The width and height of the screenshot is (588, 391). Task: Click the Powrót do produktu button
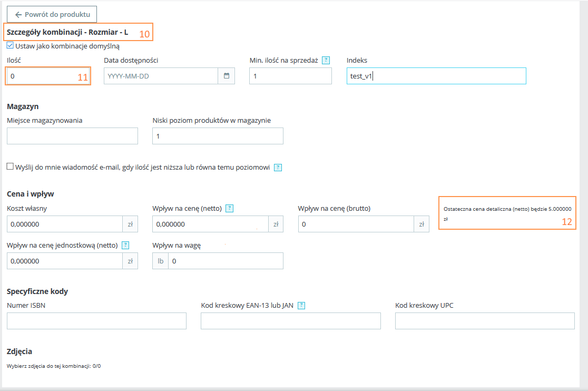coord(52,14)
